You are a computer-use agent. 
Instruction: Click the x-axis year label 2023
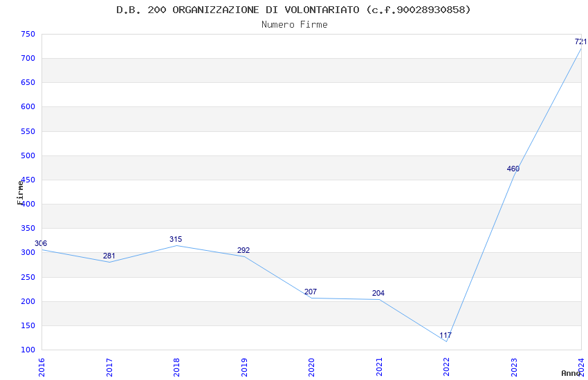[514, 368]
